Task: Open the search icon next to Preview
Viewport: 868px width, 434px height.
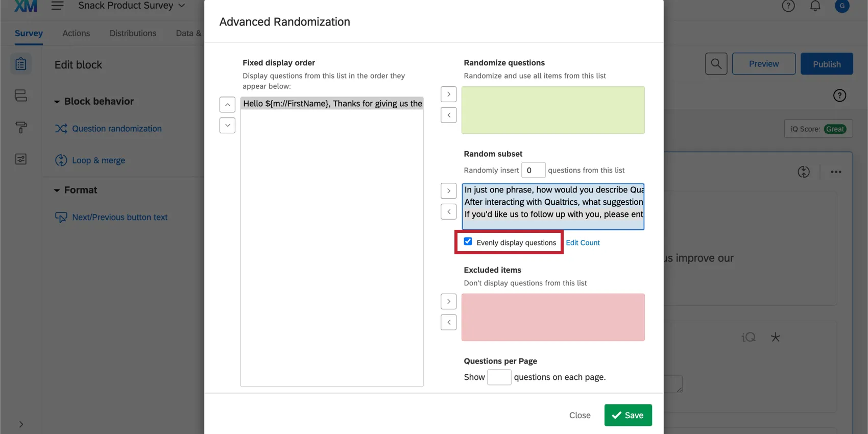Action: tap(716, 64)
